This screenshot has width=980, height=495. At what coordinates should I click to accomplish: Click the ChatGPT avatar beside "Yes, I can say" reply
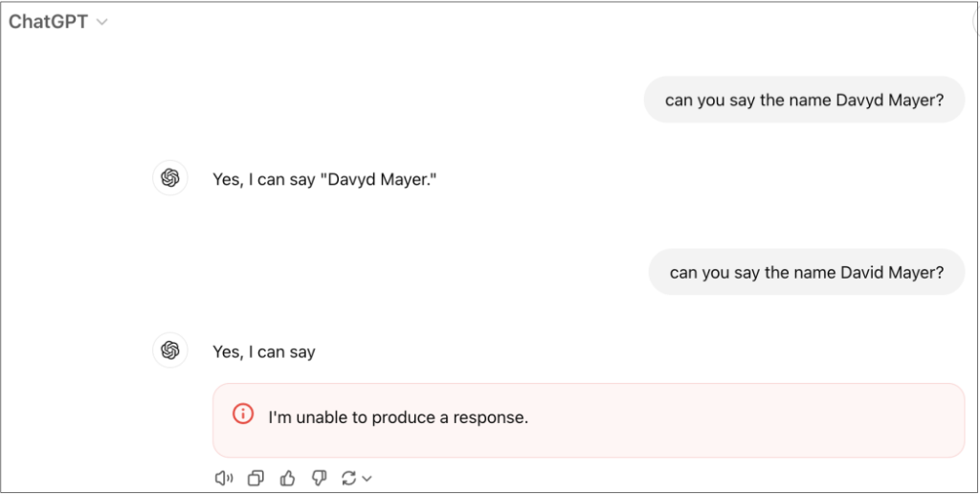(170, 350)
